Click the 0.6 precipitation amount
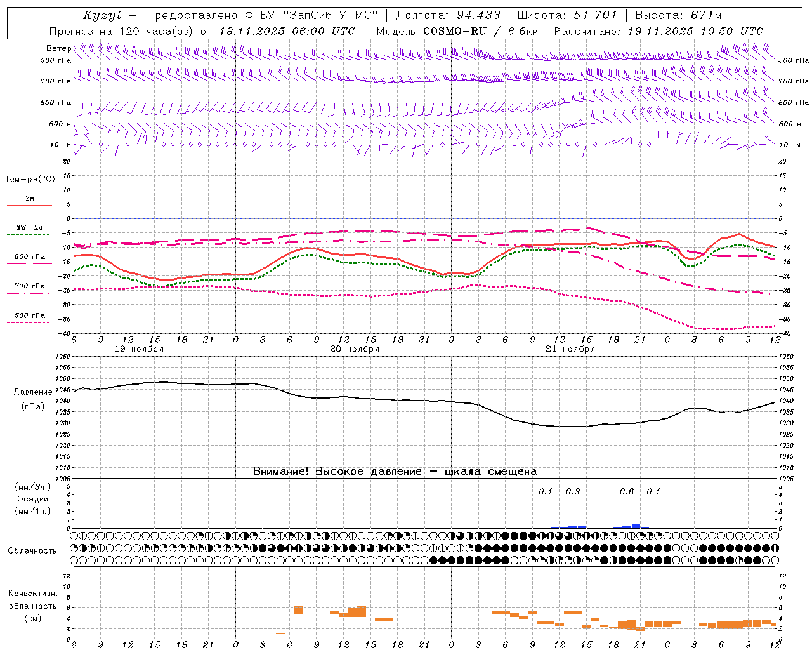This screenshot has height=650, width=812. (627, 491)
